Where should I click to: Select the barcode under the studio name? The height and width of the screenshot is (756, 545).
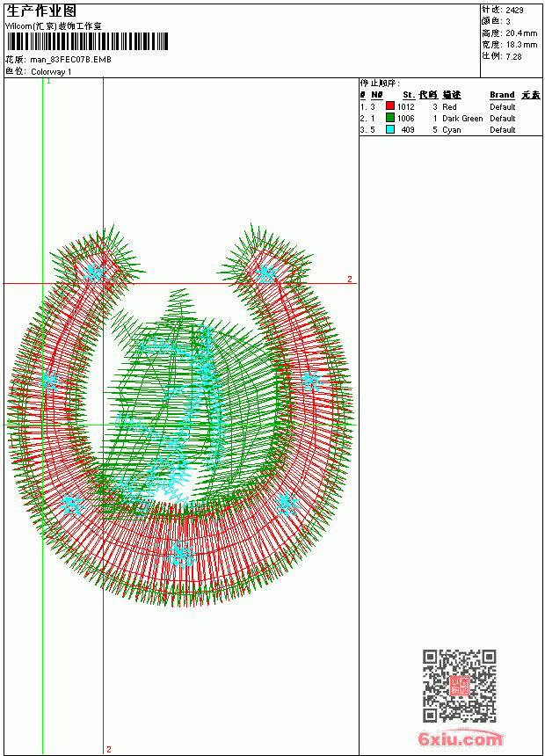point(87,41)
